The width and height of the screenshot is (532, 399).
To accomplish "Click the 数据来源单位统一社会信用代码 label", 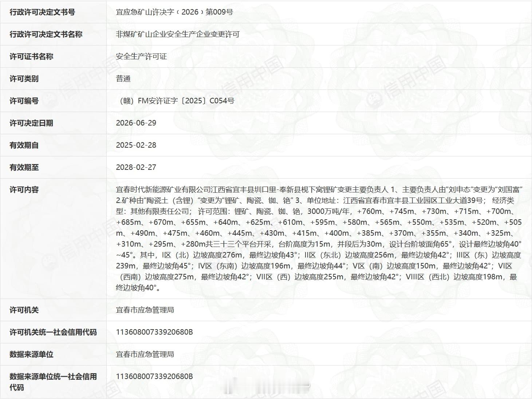I will tap(53, 382).
